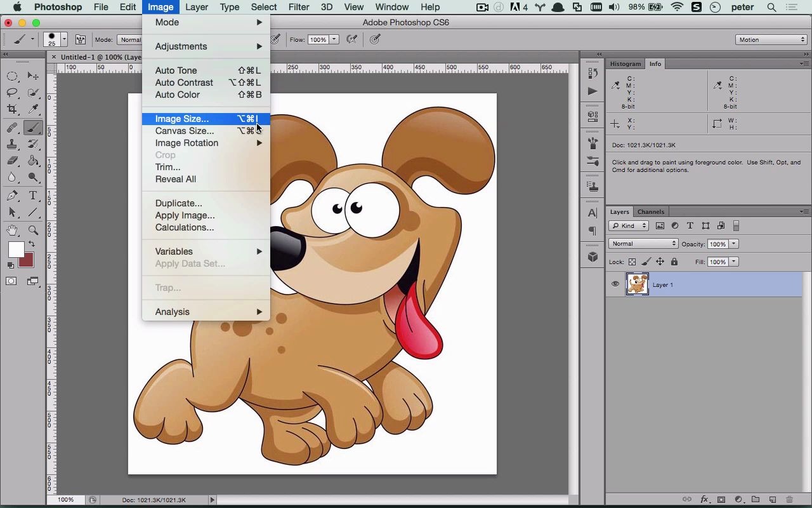Open the Opacity slider dropdown
Image resolution: width=812 pixels, height=508 pixels.
click(x=734, y=244)
